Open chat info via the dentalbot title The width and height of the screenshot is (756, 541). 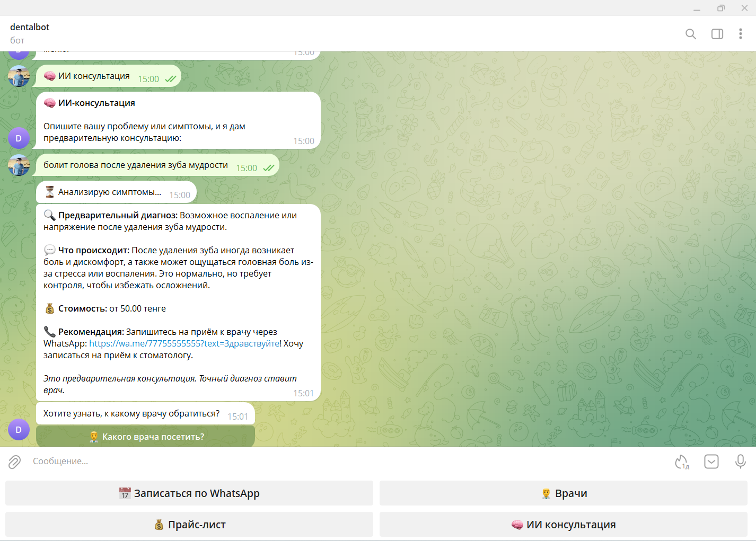[x=29, y=27]
